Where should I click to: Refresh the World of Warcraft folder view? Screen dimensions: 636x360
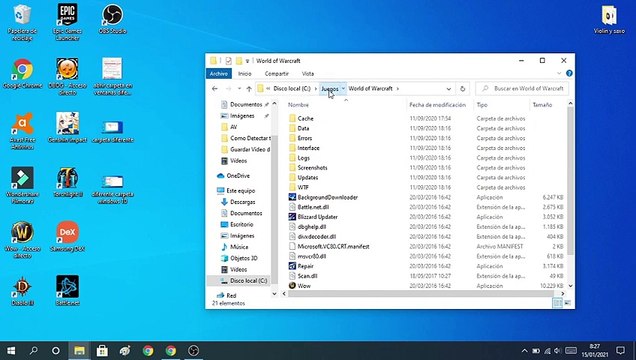point(462,88)
